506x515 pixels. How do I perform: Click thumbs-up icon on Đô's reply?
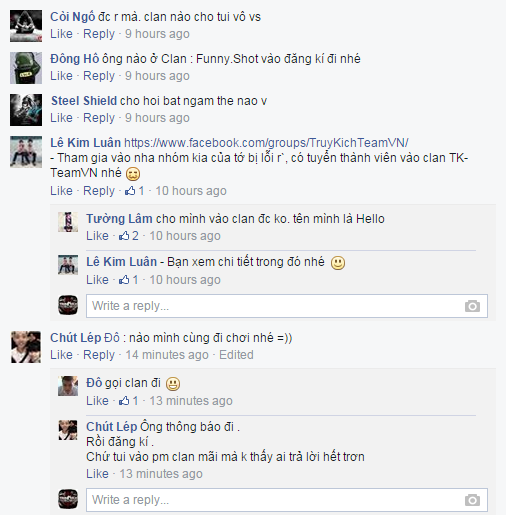[x=124, y=401]
